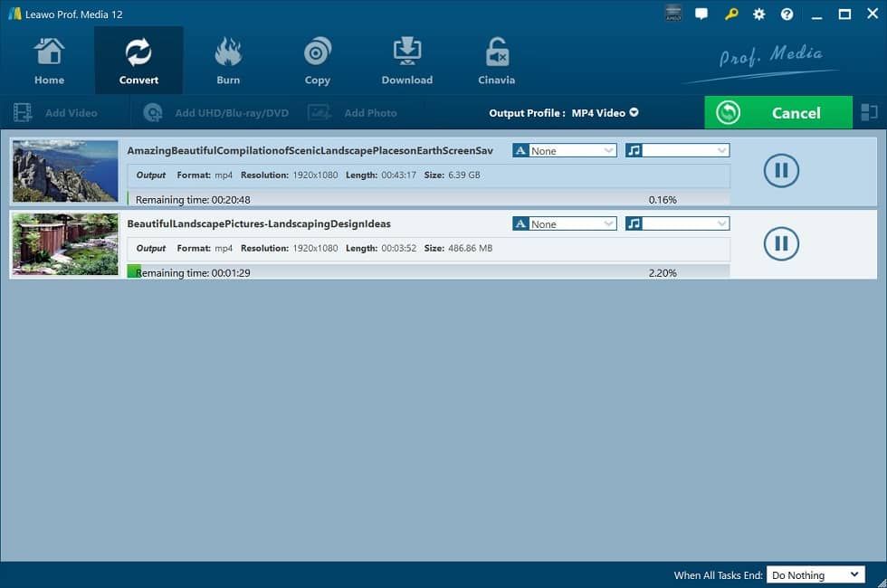Click the Add UHD/Blu-ray/DVD label

coord(232,113)
